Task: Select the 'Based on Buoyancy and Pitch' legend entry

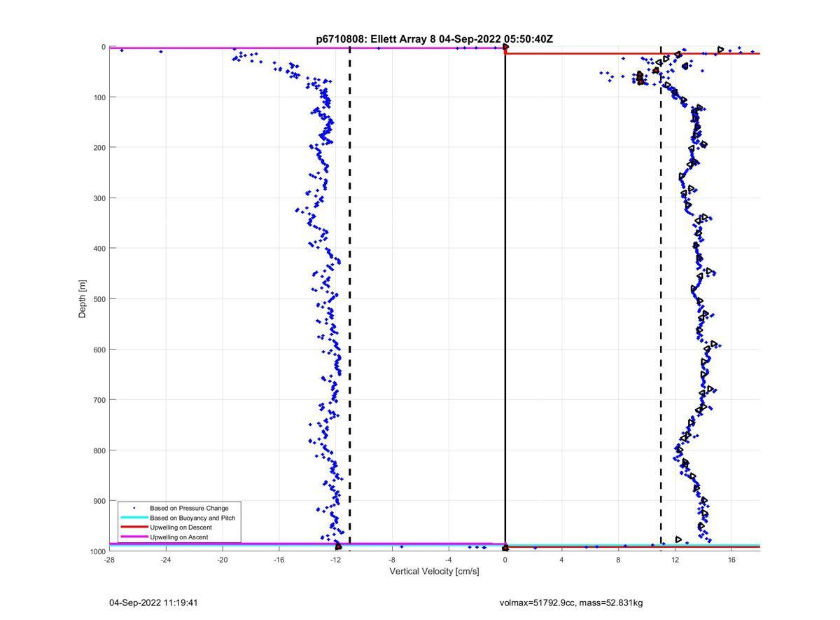Action: [192, 518]
